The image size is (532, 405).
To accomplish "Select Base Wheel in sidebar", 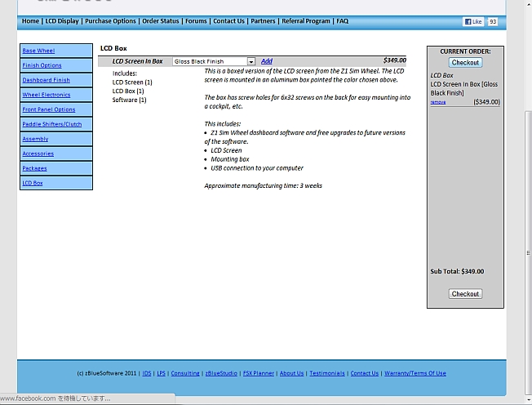I will pyautogui.click(x=38, y=51).
